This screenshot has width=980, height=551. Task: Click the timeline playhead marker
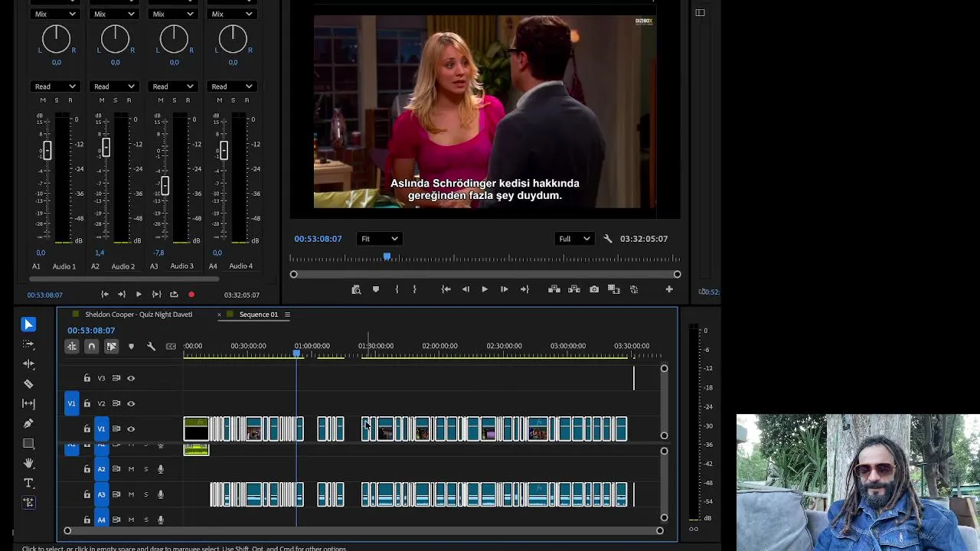point(297,353)
